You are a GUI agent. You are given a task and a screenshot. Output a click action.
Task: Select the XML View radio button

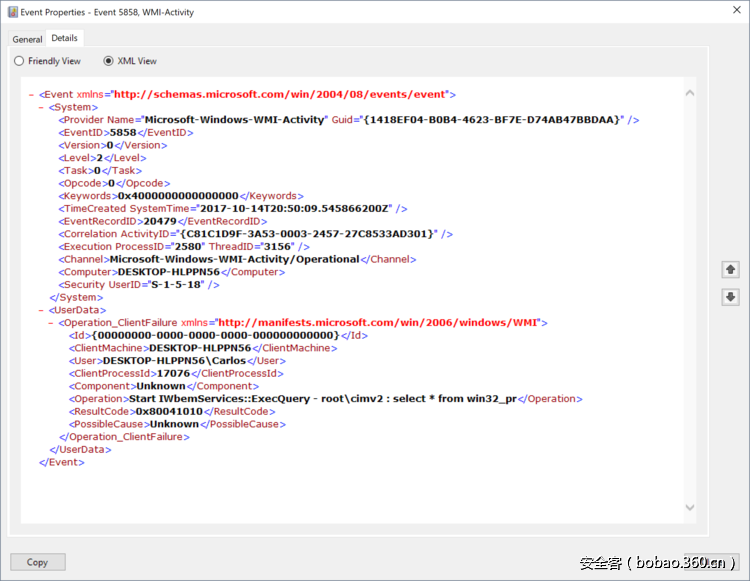click(109, 61)
